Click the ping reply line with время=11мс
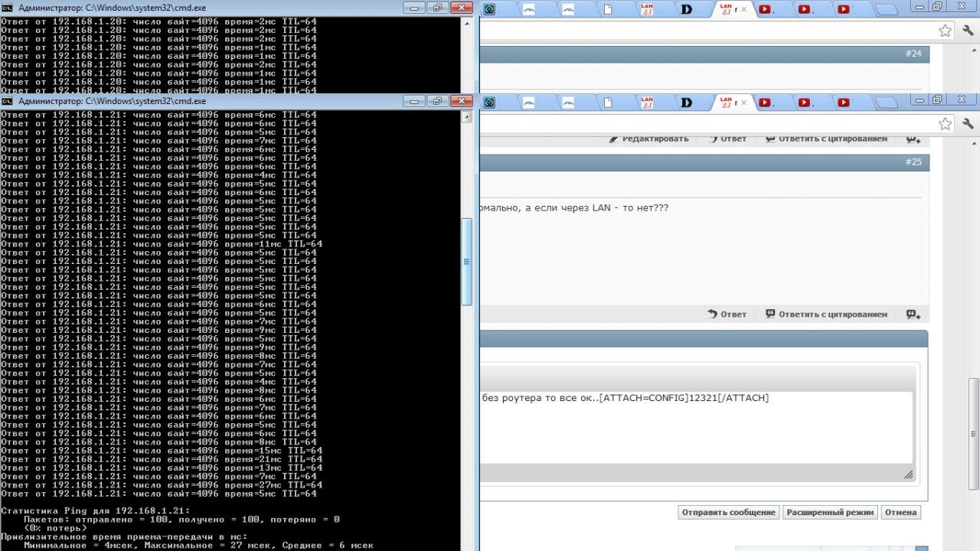 (162, 244)
